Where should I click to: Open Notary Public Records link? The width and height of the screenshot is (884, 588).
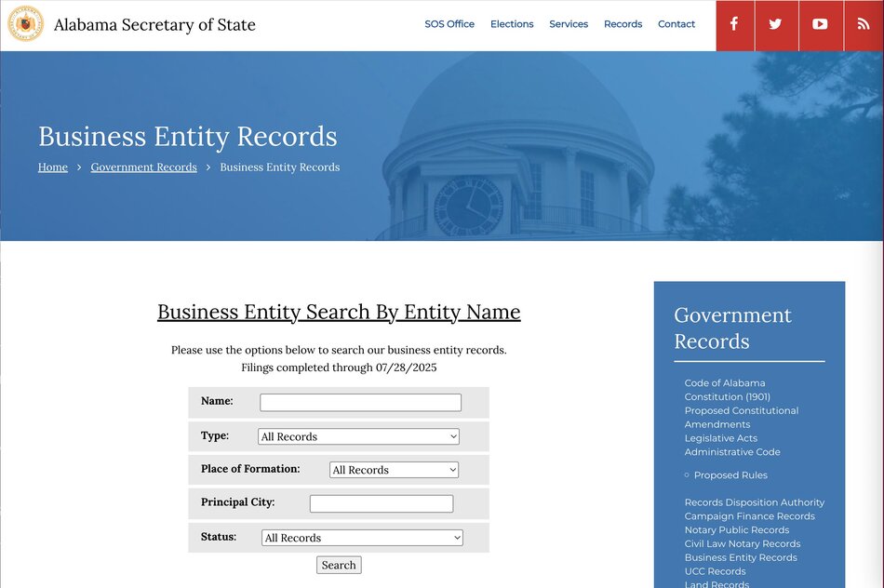[736, 529]
